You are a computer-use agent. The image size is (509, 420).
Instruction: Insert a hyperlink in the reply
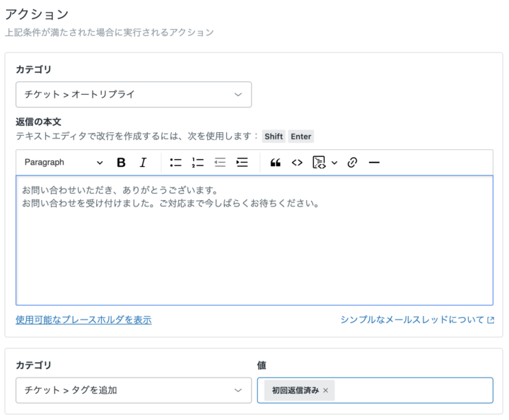(352, 163)
